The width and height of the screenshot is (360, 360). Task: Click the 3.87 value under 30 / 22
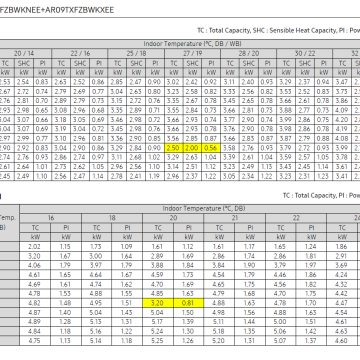pos(286,138)
